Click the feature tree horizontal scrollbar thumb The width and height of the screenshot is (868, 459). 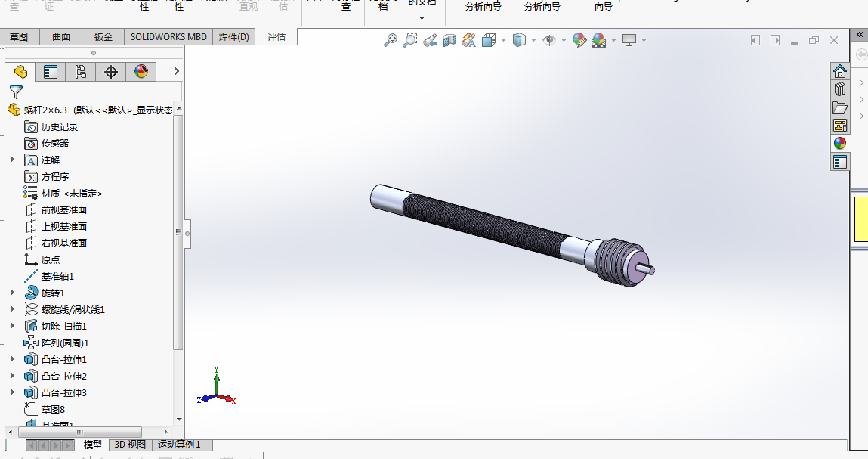(80, 431)
